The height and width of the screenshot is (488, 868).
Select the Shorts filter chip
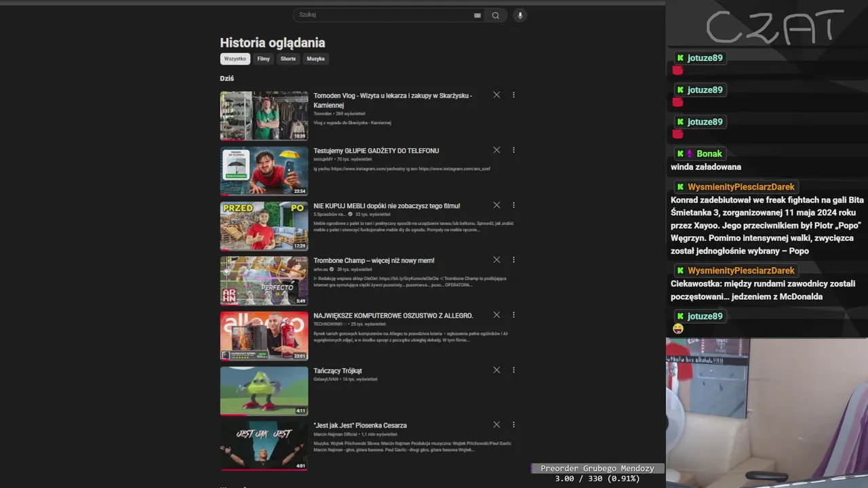coord(288,59)
